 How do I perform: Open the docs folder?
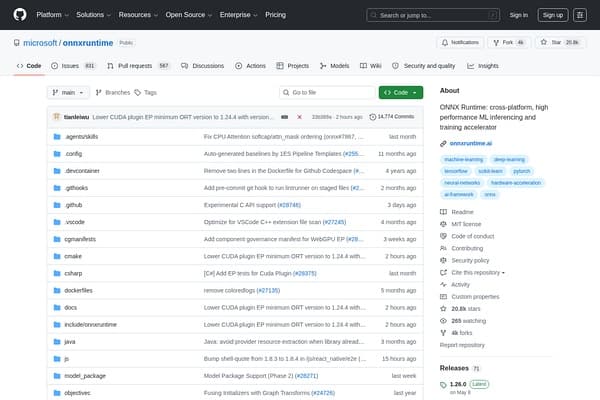(x=70, y=308)
